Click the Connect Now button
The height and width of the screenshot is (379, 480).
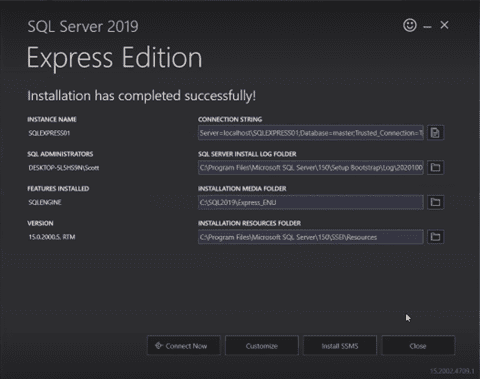(x=184, y=346)
